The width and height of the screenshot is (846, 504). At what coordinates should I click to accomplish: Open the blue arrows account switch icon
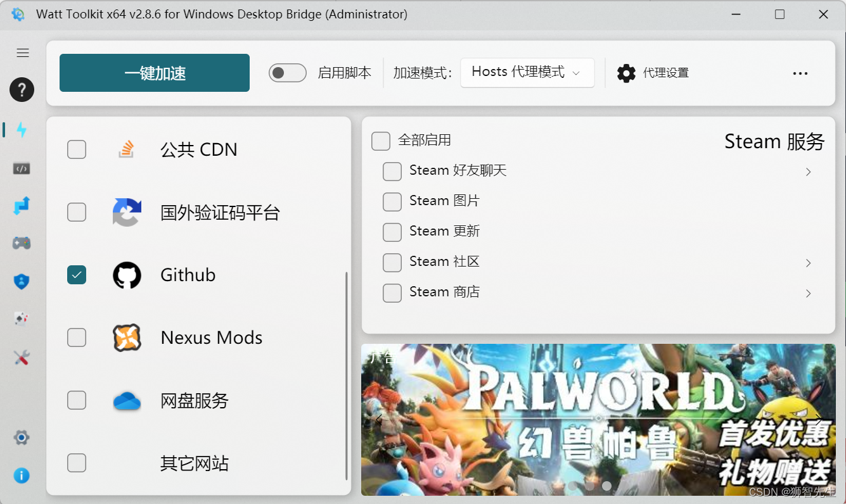tap(22, 206)
